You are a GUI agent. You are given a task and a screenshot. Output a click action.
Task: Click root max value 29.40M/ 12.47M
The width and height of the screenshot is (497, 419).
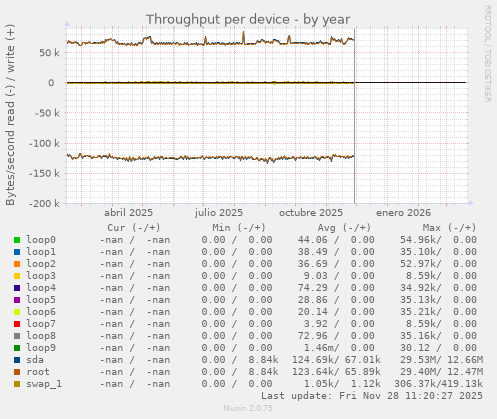click(441, 372)
